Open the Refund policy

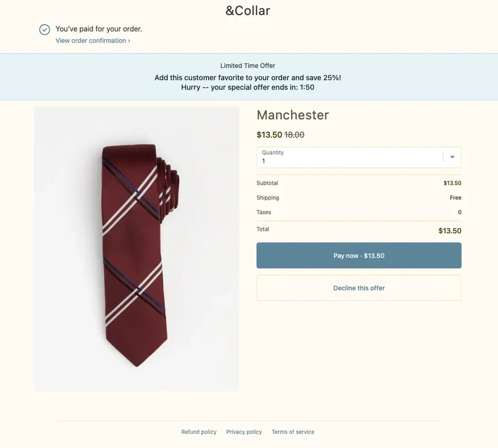coord(198,431)
